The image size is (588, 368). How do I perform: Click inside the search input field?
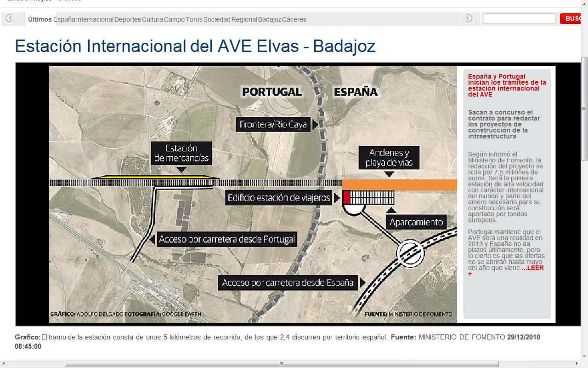(x=519, y=18)
